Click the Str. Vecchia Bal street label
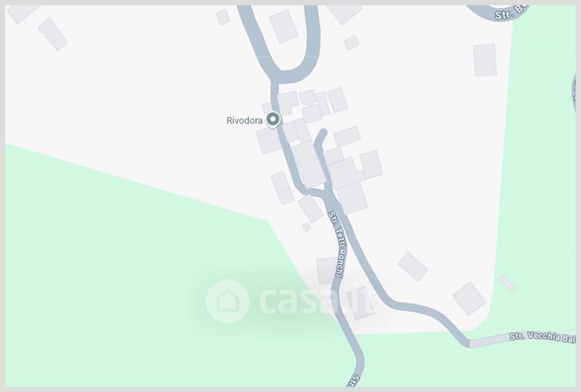Viewport: 581px width, 392px height. click(x=543, y=337)
